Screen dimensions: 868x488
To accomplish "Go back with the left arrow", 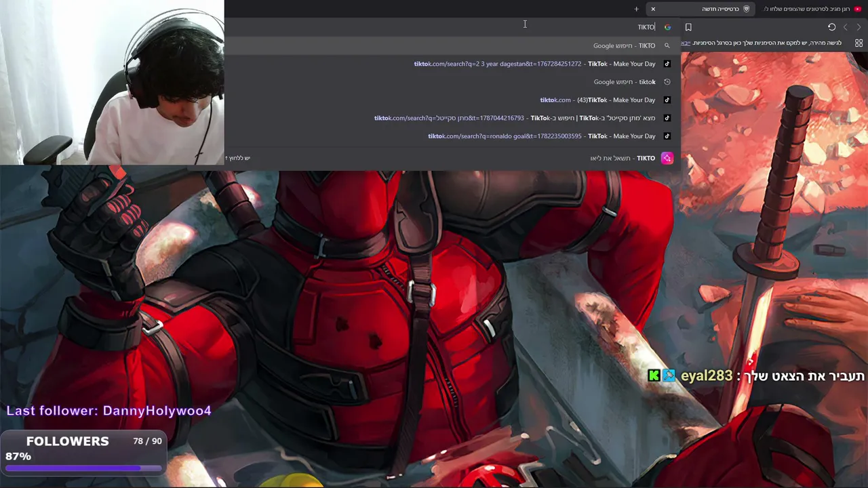I will (845, 27).
